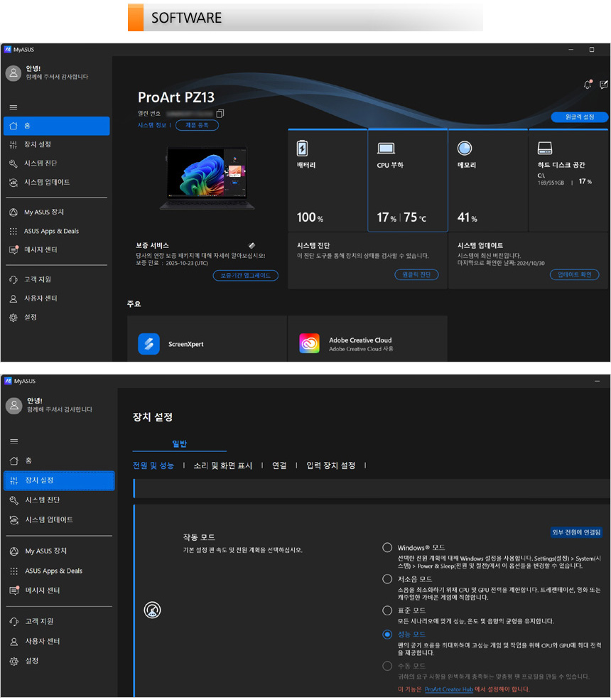Switch to the 소리 및 화면 표시 tab
611x700 pixels.
pos(223,465)
